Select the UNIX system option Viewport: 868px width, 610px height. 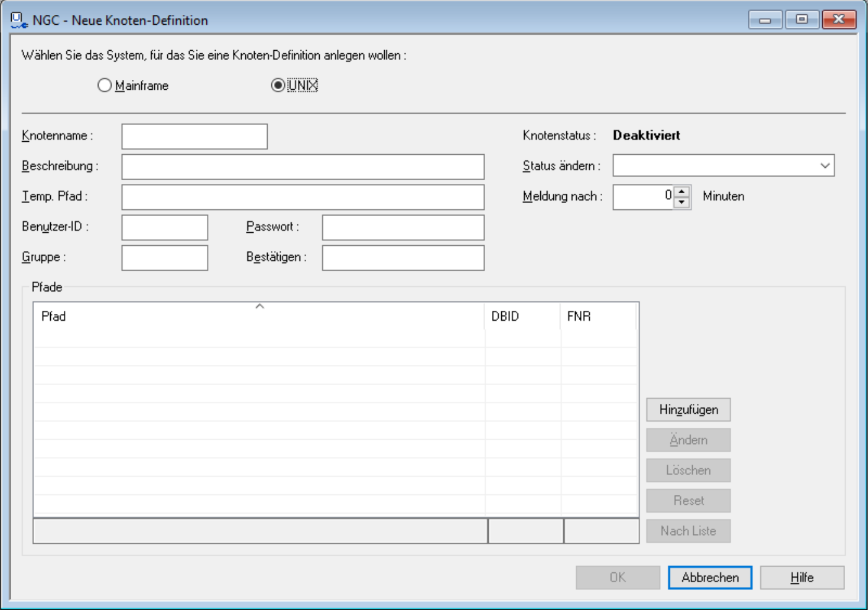point(278,85)
